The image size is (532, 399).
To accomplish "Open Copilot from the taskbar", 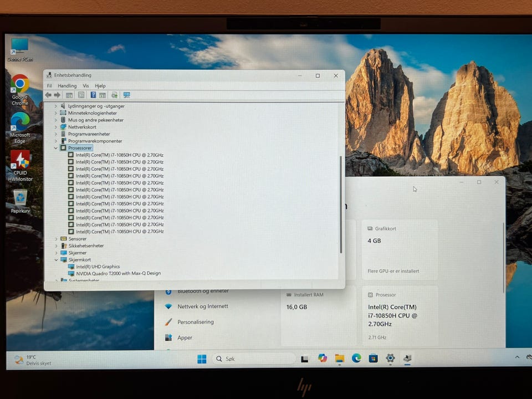I will point(323,359).
